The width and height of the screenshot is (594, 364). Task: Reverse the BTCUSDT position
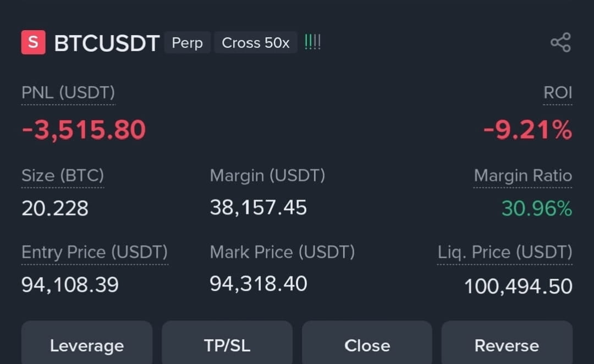[x=507, y=343]
